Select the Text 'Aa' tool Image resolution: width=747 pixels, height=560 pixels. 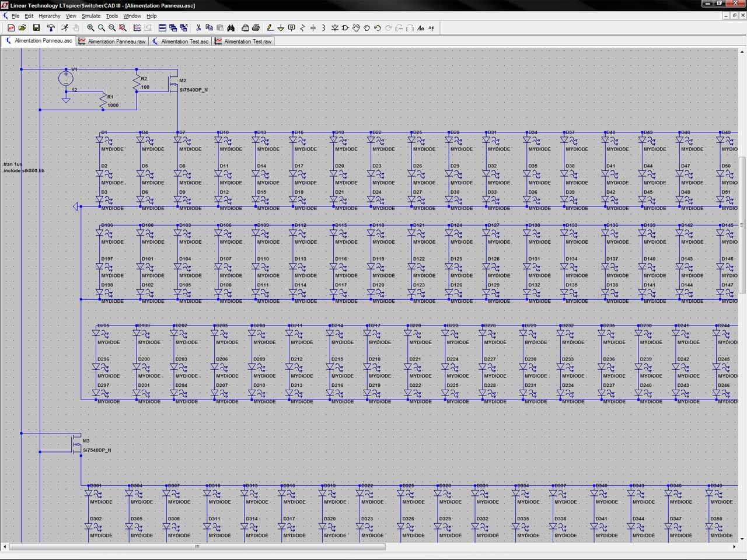[421, 28]
